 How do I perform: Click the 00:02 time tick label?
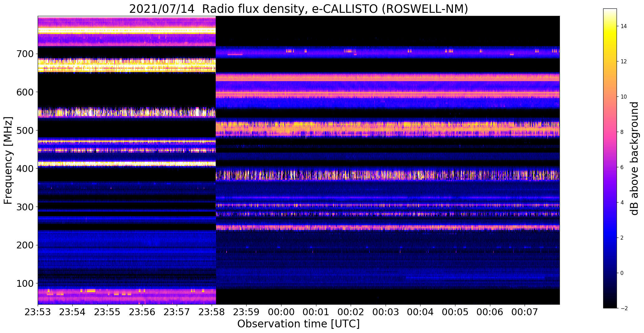(x=351, y=312)
